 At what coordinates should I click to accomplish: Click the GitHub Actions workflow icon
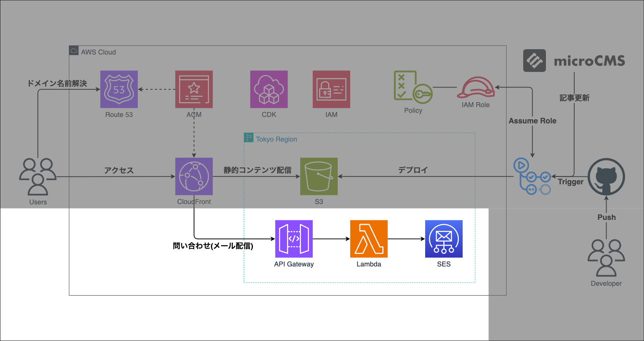[x=532, y=176]
